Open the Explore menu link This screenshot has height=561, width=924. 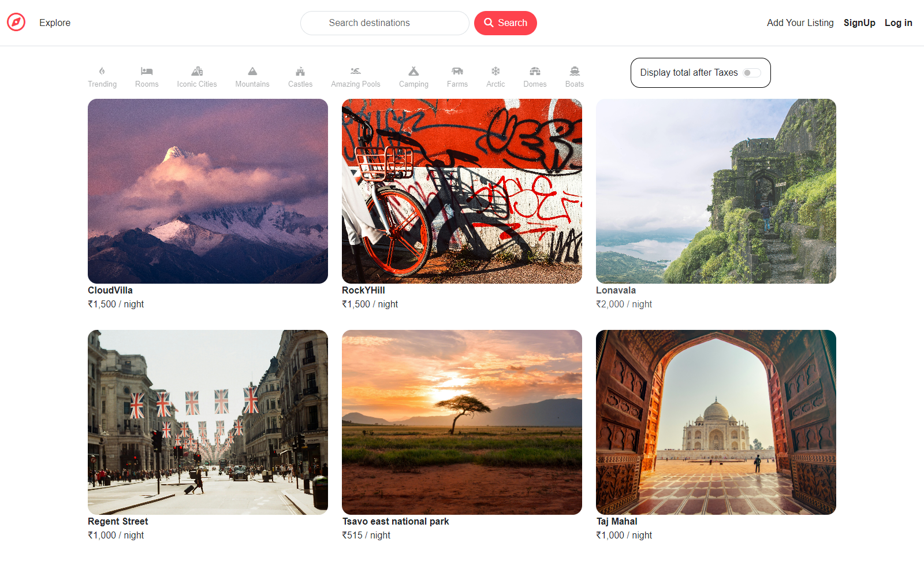tap(55, 23)
